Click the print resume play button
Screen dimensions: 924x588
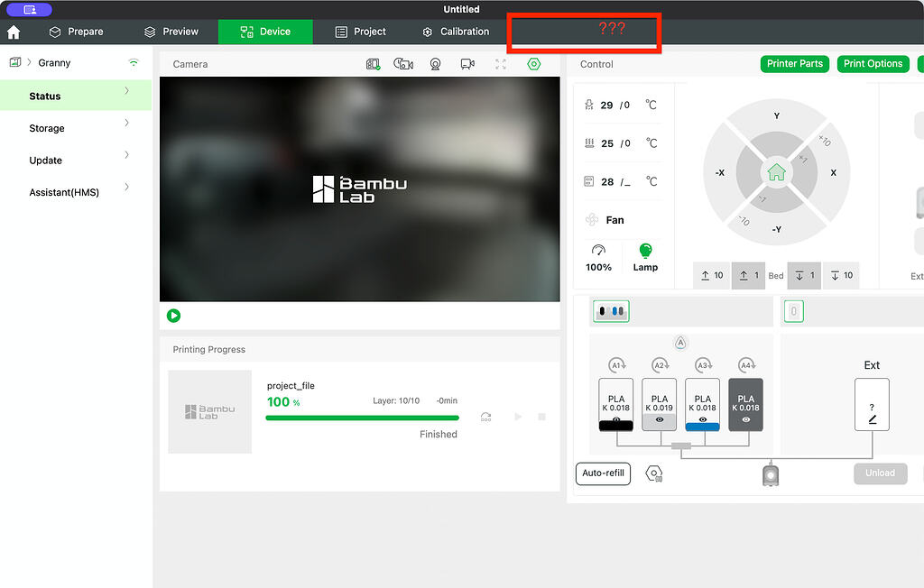click(518, 417)
